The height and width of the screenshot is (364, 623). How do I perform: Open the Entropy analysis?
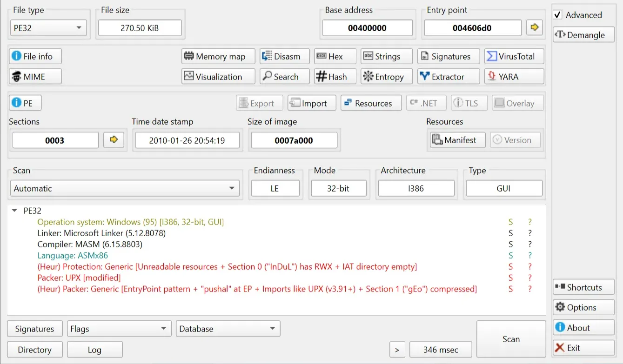386,77
